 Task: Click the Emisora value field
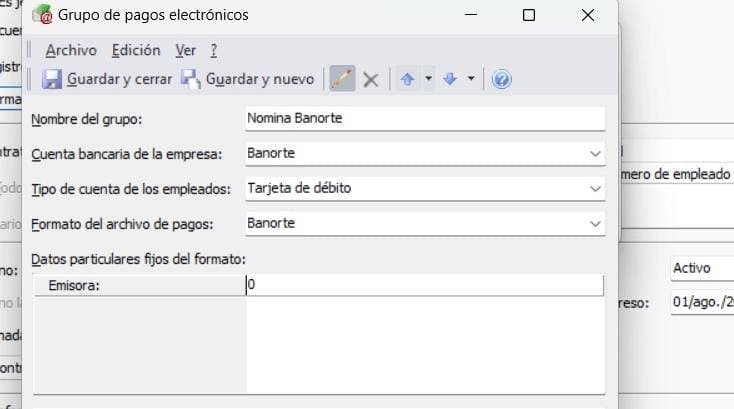[425, 286]
